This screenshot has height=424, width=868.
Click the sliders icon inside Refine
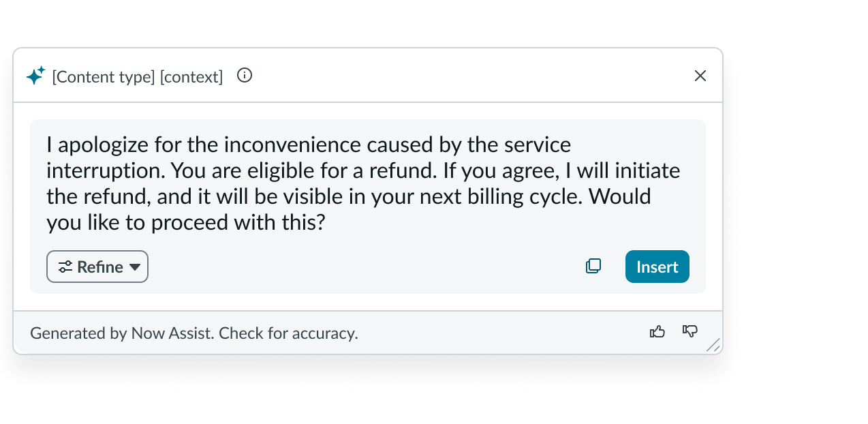65,267
